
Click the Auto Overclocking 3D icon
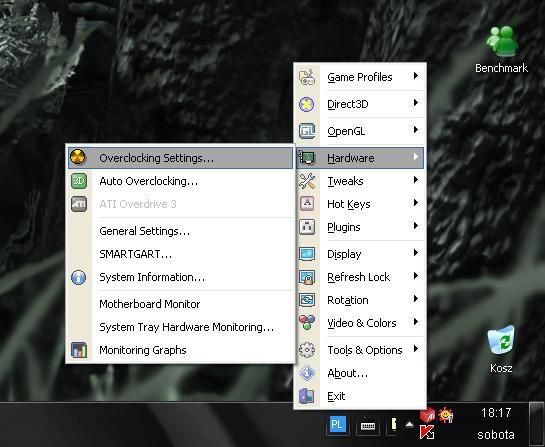(x=79, y=181)
